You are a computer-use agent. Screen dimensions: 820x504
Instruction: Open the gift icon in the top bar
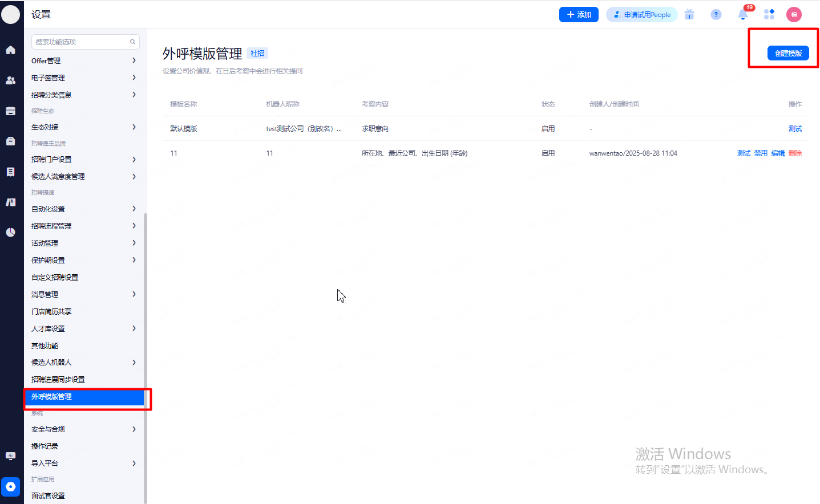tap(689, 15)
